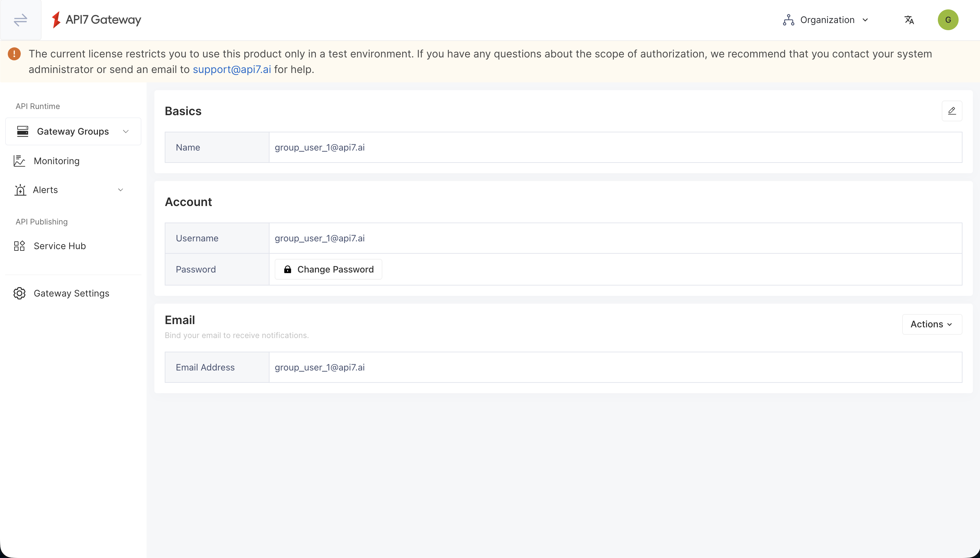Open the Organization dropdown
This screenshot has width=980, height=558.
[x=826, y=19]
